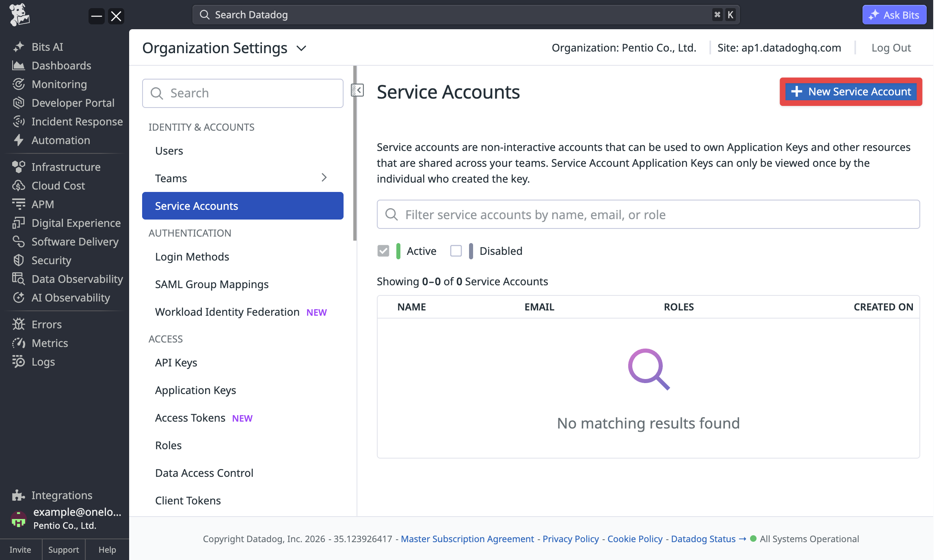Open Automation lightning bolt icon

click(19, 140)
